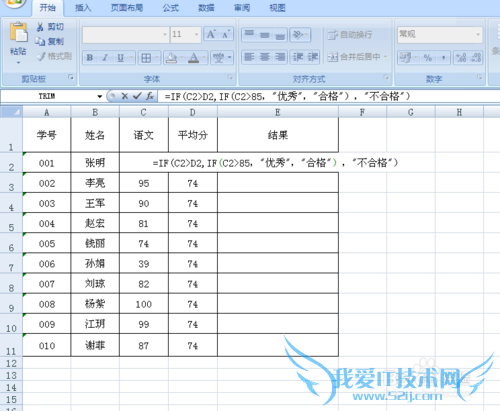Open the 页面布局 (Page Layout) tab
500x411 pixels.
point(127,8)
